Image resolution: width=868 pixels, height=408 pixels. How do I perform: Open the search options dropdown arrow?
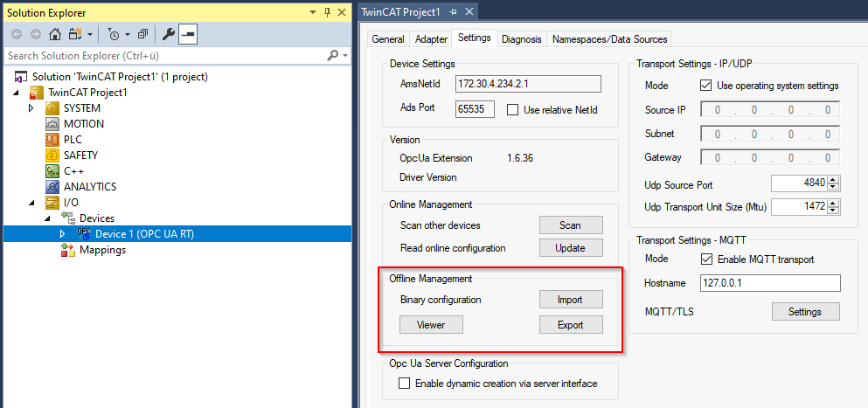pyautogui.click(x=345, y=55)
